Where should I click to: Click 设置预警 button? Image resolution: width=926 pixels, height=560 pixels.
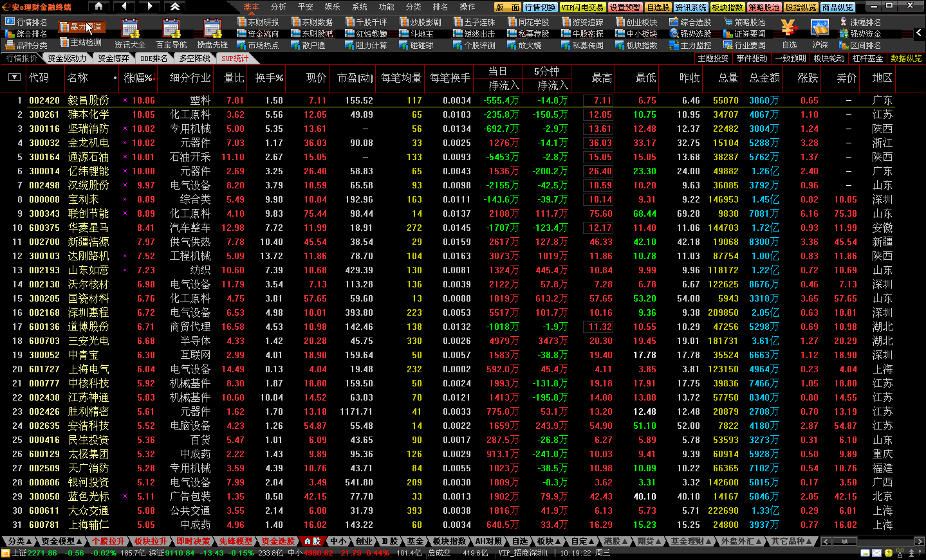tap(625, 7)
